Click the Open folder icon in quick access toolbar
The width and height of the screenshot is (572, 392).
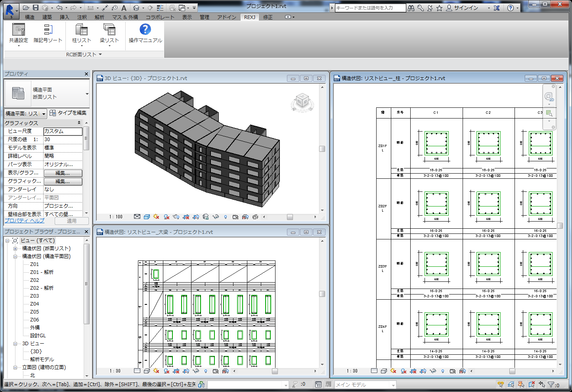click(26, 8)
